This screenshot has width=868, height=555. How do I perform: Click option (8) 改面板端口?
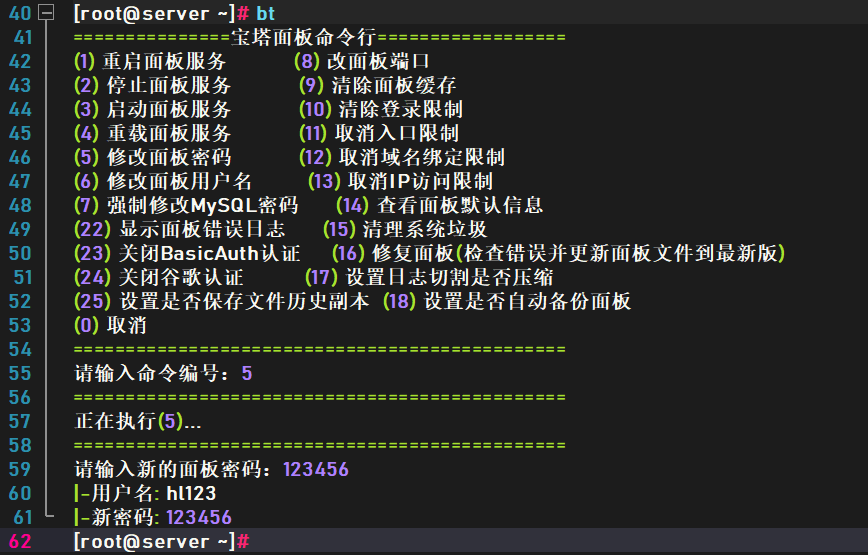pyautogui.click(x=361, y=61)
